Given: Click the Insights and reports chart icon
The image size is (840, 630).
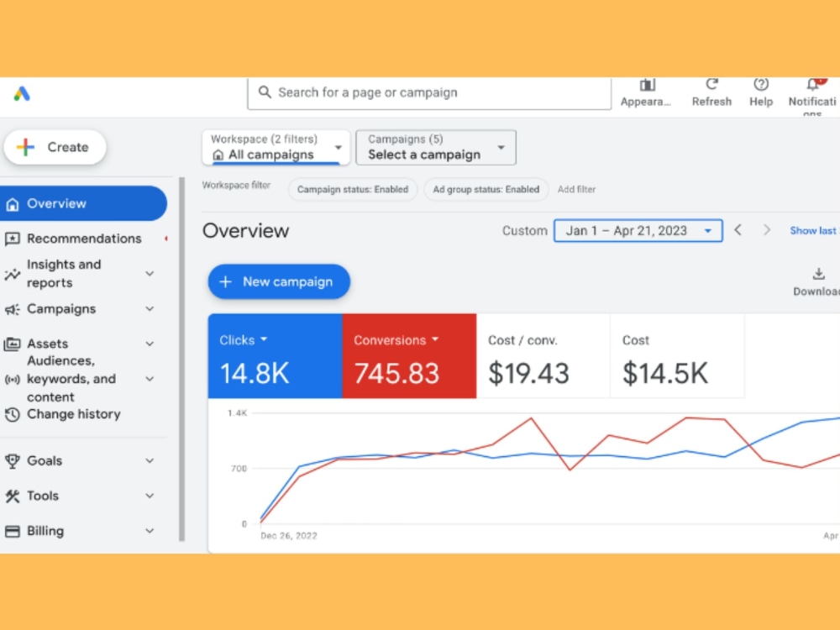Looking at the screenshot, I should point(13,275).
